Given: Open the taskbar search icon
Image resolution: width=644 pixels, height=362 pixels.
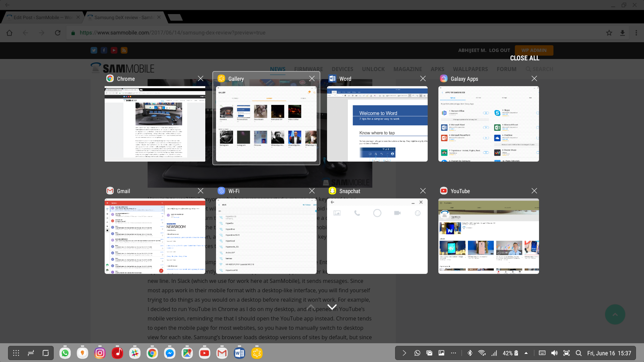Looking at the screenshot, I should [579, 353].
